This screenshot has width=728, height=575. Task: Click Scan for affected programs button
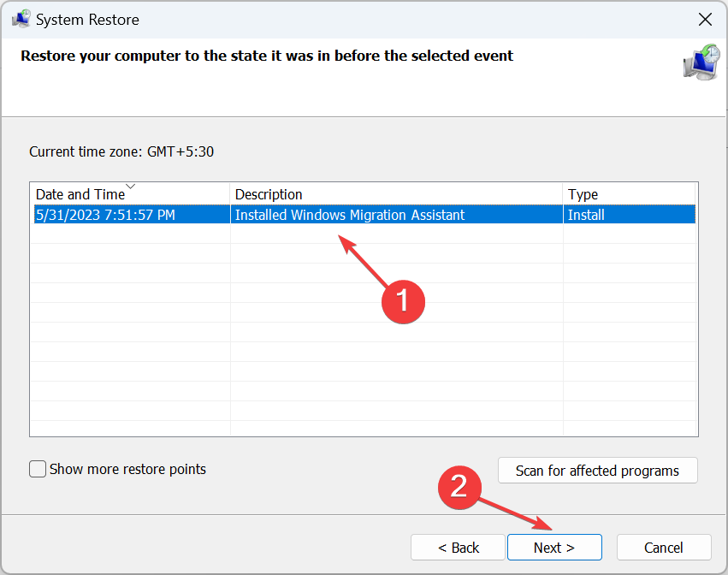point(597,471)
